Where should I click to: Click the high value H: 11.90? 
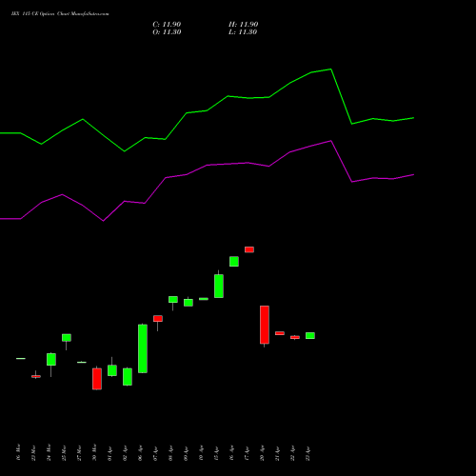tap(243, 25)
